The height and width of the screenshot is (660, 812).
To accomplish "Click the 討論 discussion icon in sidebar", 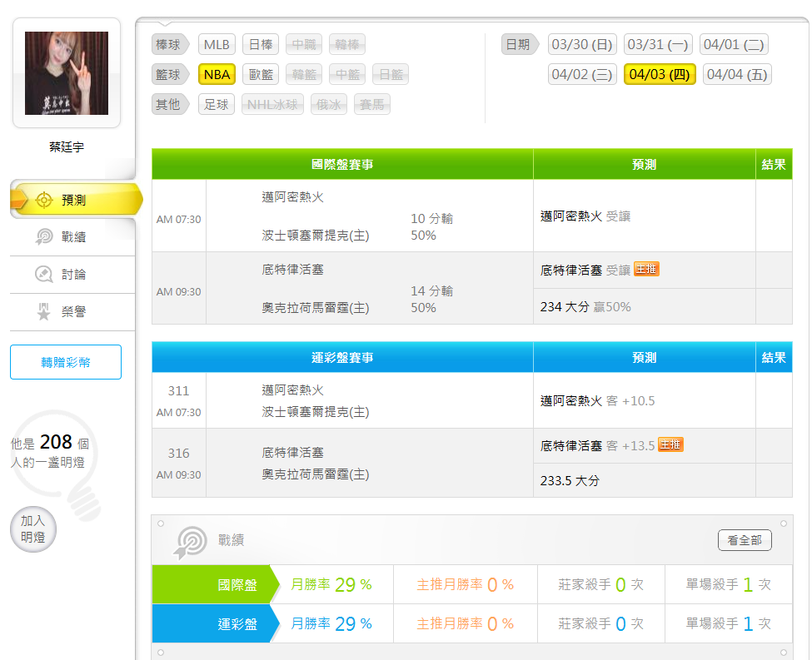I will [44, 275].
